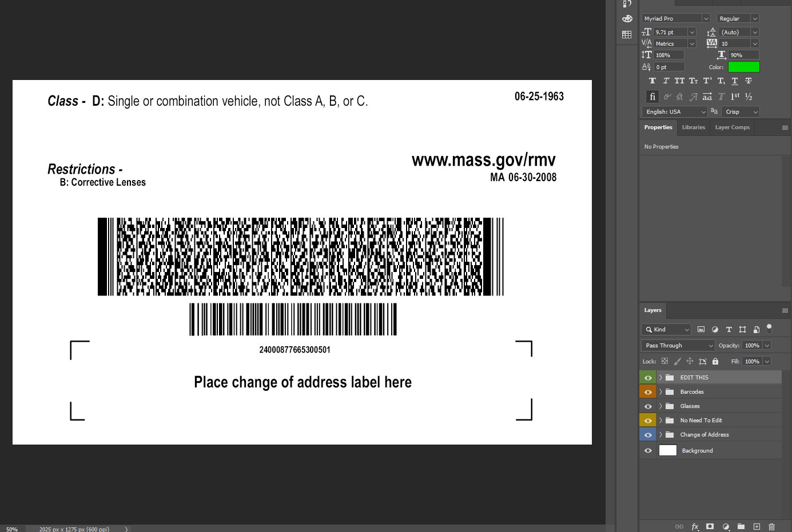Image resolution: width=792 pixels, height=532 pixels.
Task: Enable All Caps text style
Action: (x=679, y=81)
